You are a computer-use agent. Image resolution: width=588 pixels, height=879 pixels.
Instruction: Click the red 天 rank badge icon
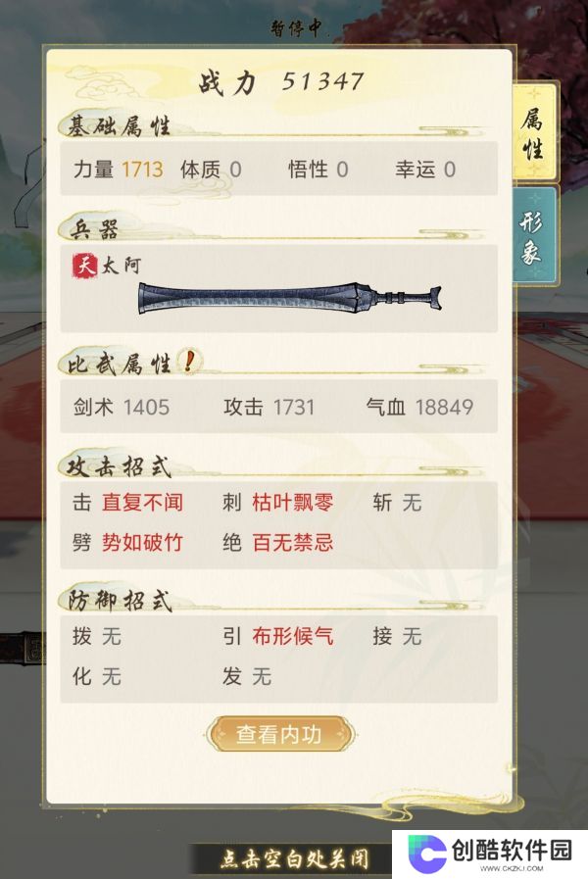coord(84,265)
